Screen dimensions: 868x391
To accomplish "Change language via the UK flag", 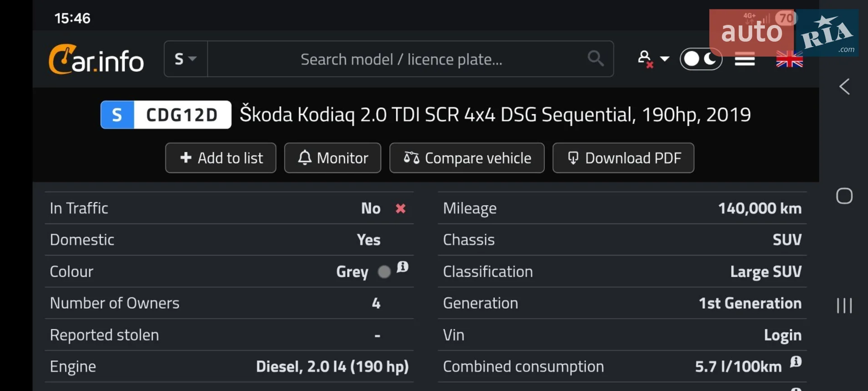I will point(789,59).
